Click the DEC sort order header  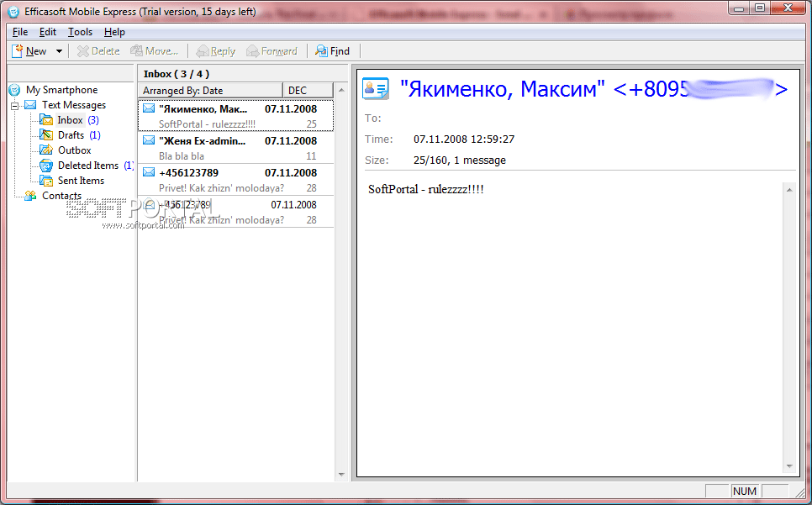[x=308, y=90]
